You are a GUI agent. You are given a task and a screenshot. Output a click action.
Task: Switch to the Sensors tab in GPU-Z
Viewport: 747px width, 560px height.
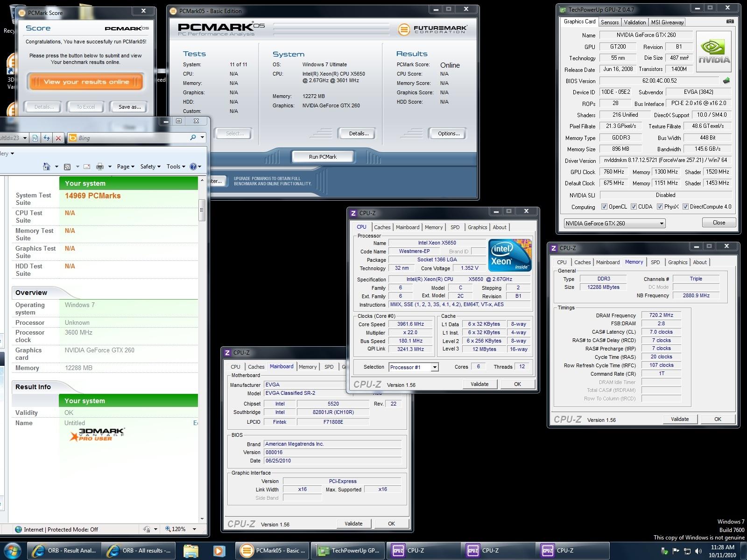point(609,22)
